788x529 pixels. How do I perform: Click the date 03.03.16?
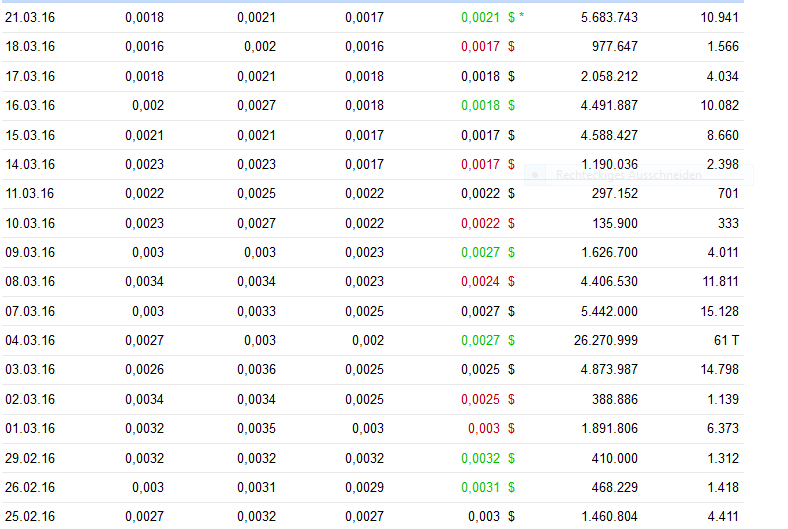30,370
